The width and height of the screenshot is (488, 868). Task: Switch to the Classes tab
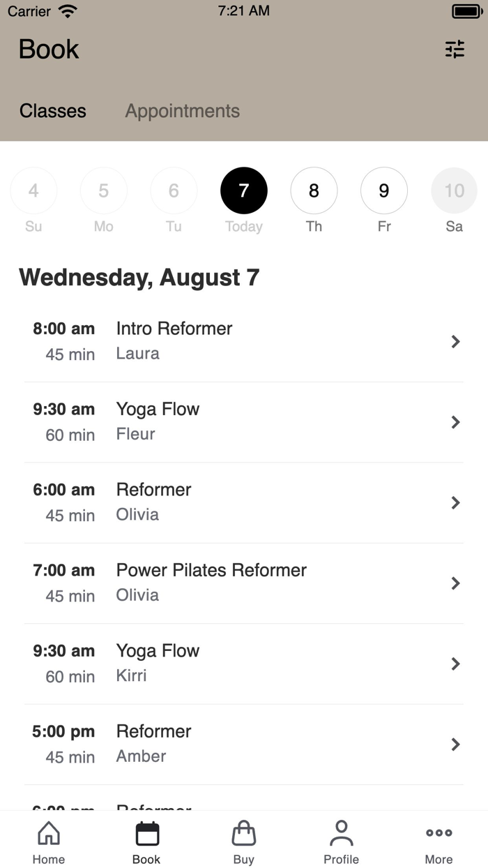(x=52, y=110)
